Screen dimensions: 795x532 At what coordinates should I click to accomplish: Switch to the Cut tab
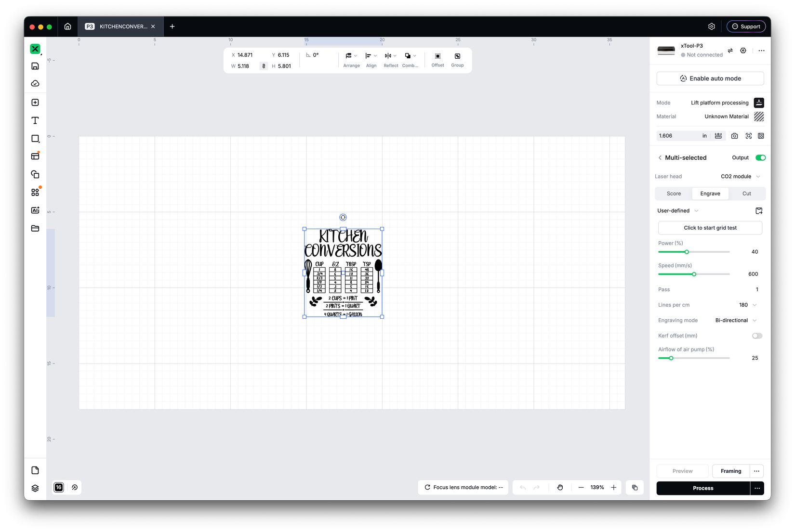(746, 194)
